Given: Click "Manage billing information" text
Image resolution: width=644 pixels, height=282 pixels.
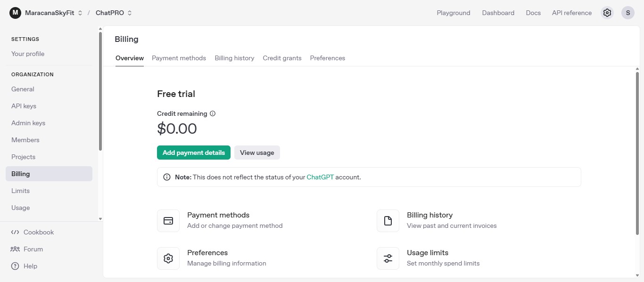Looking at the screenshot, I should coord(227,264).
